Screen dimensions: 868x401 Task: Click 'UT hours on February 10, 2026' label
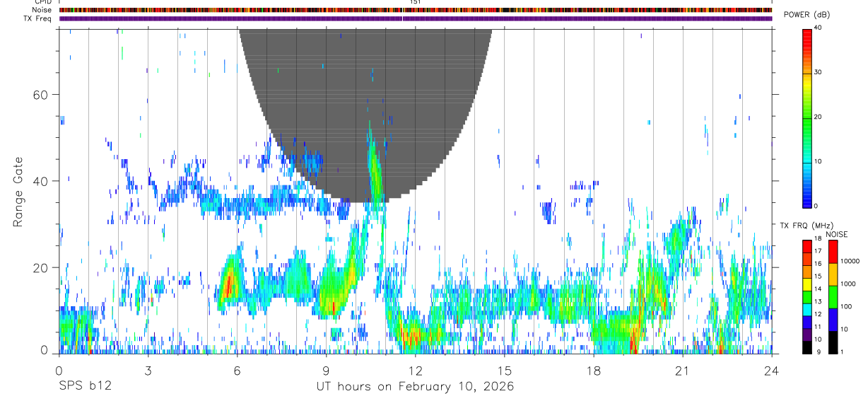(x=415, y=387)
